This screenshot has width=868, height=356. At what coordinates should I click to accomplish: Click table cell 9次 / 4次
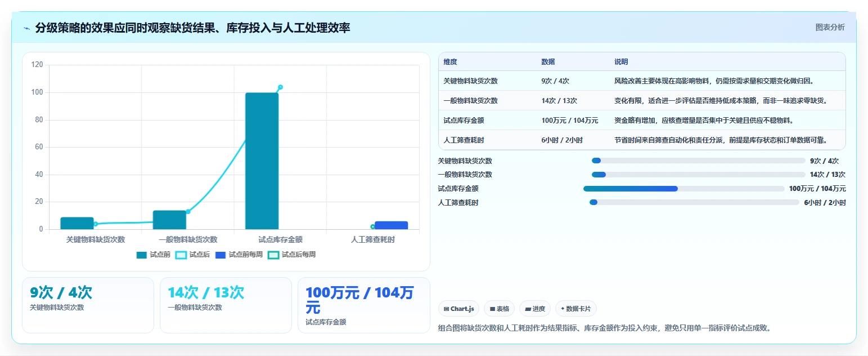(x=555, y=81)
